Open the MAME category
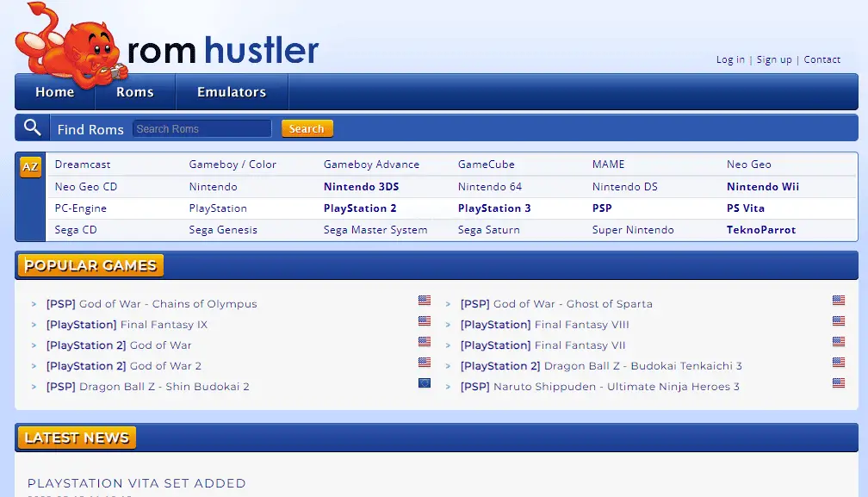This screenshot has height=497, width=868. (x=608, y=165)
